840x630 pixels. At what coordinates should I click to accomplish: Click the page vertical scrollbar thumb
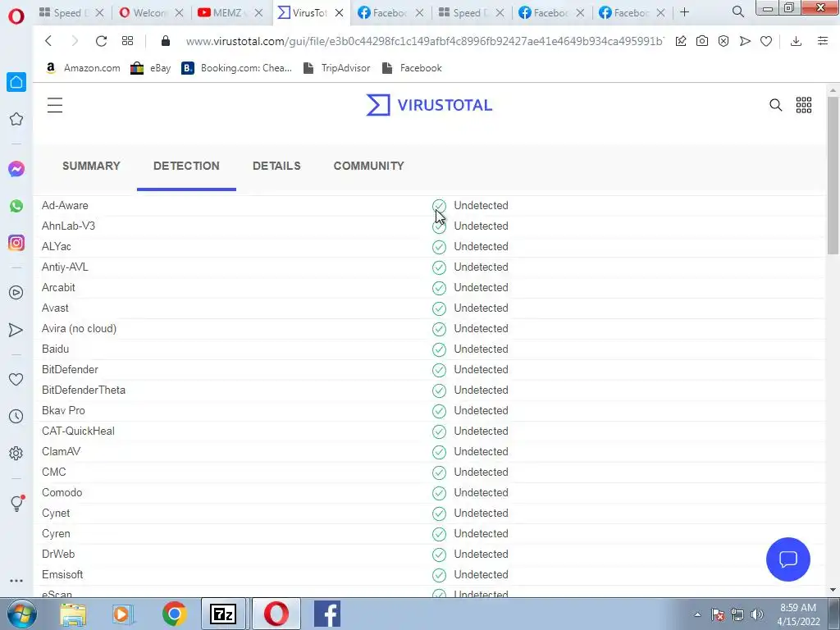point(833,176)
